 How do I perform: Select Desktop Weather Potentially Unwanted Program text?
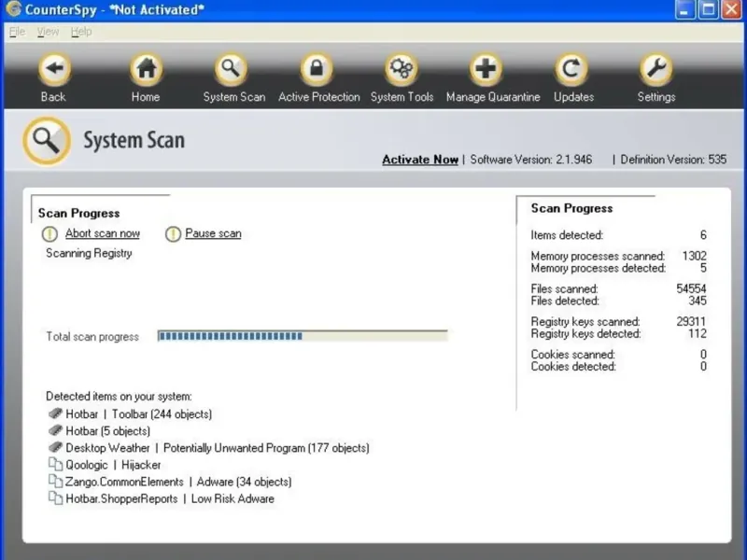coord(218,448)
